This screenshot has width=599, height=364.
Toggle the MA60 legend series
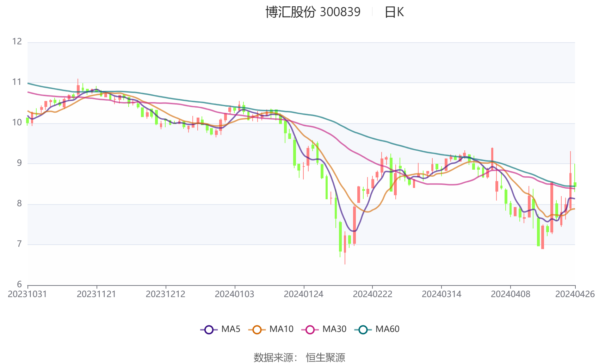coord(377,329)
